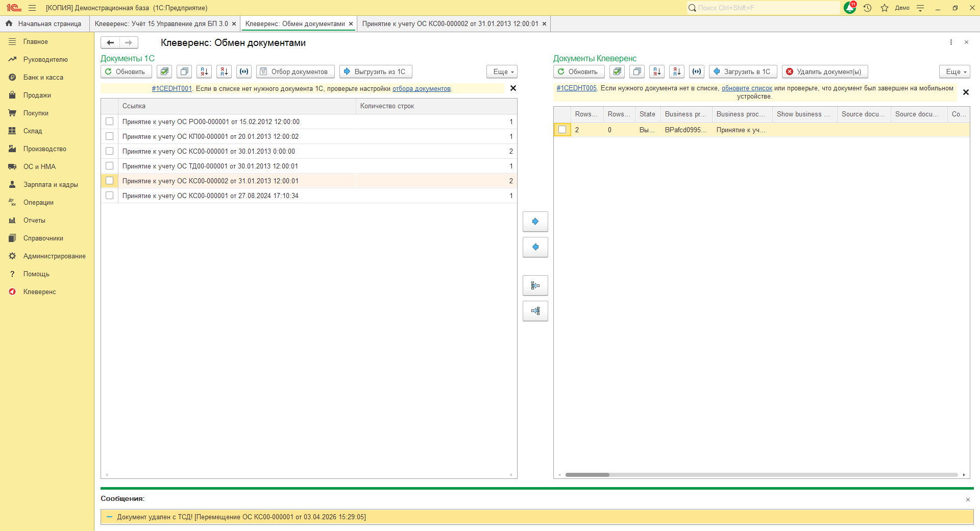Sort descending in Документы 1С toolbar

[224, 71]
